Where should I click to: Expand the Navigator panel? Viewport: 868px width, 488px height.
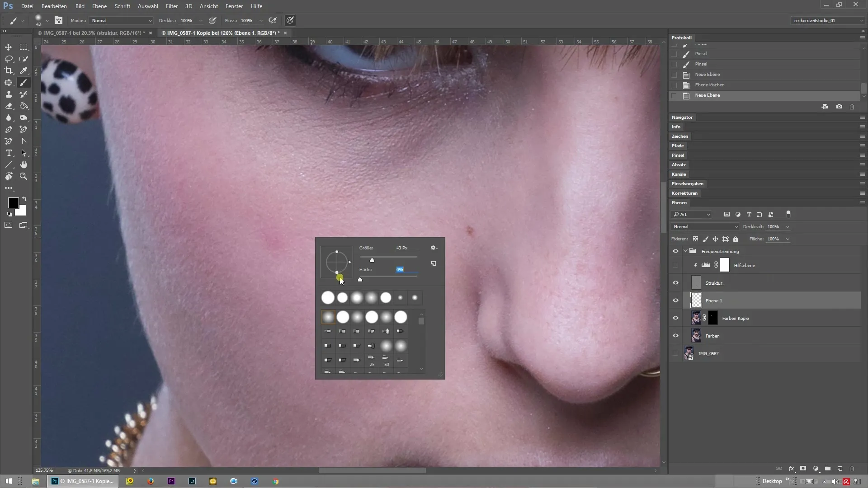click(x=682, y=117)
